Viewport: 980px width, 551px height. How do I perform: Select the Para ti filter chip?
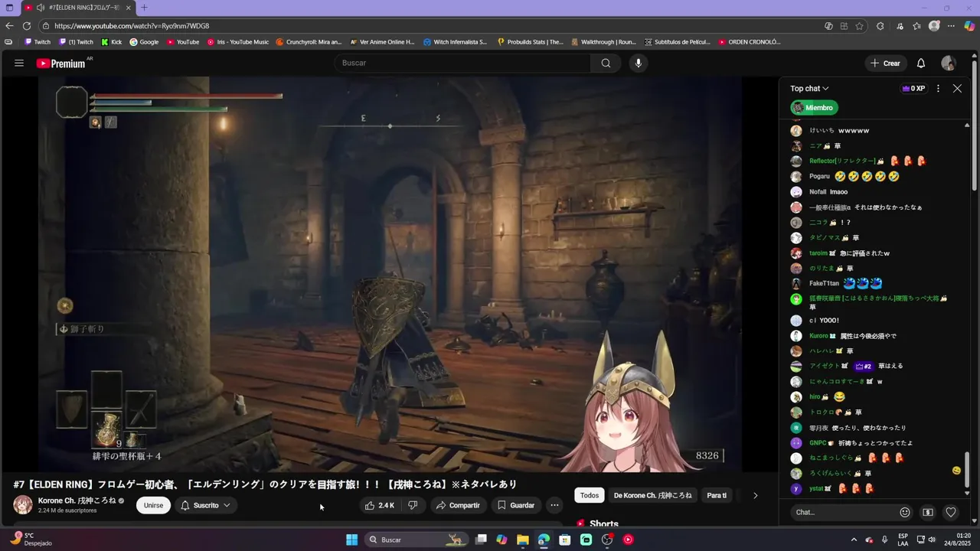[717, 495]
